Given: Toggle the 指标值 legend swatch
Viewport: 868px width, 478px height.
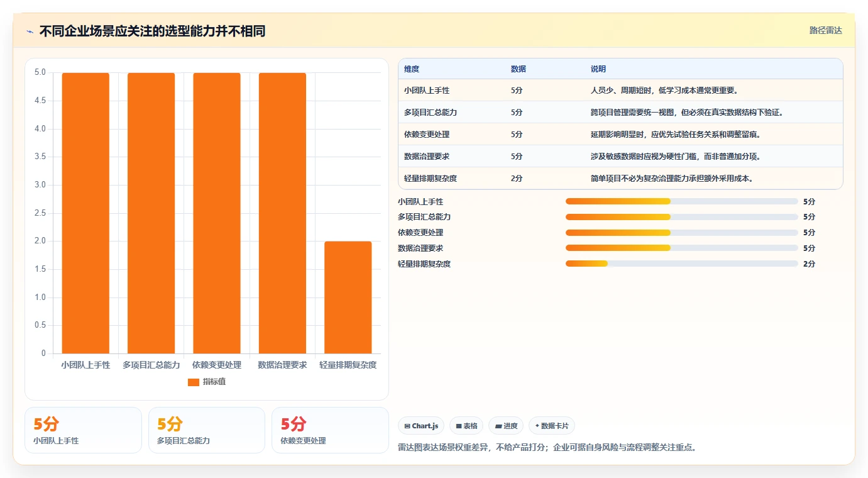Looking at the screenshot, I should (194, 382).
